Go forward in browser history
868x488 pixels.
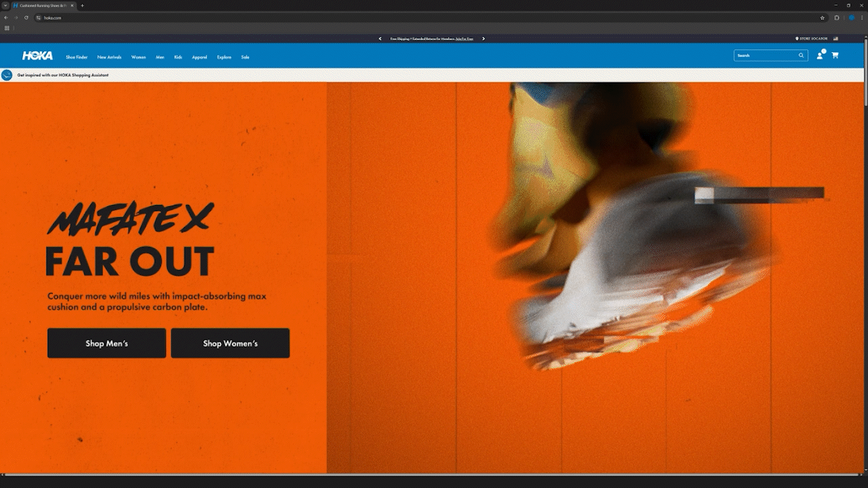[16, 17]
